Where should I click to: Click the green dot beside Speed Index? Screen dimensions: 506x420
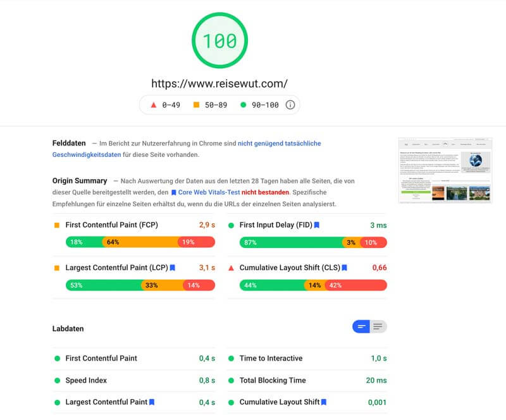coord(57,380)
